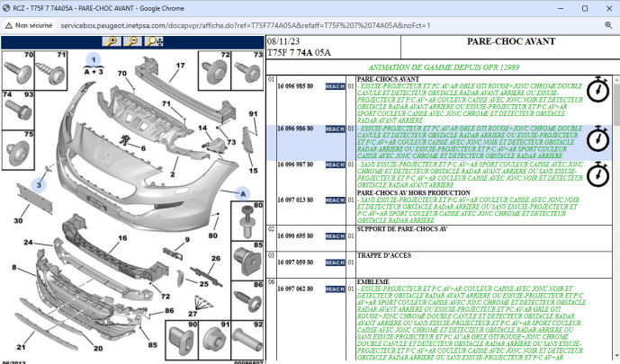Click part number 16 097 062 80
The height and width of the screenshot is (364, 620).
[295, 289]
